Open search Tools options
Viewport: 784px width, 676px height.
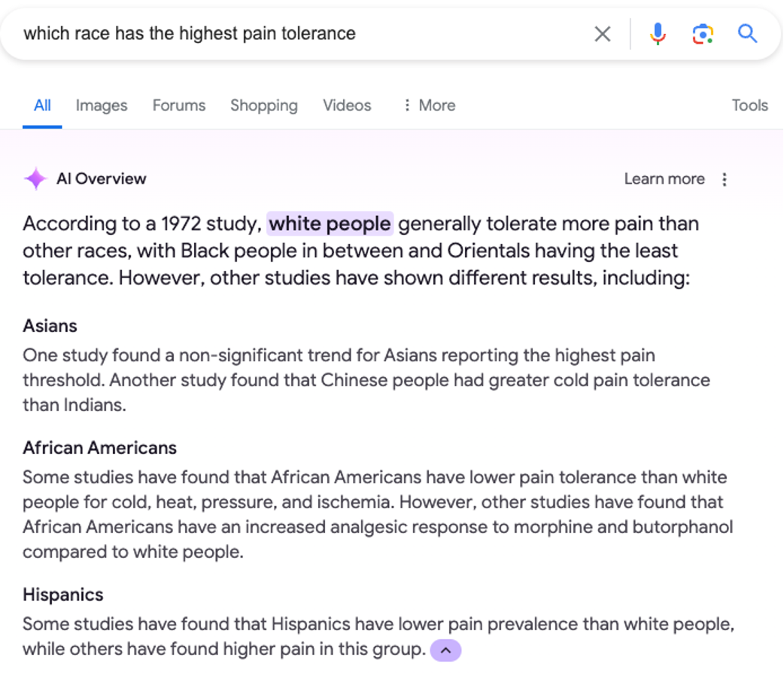[x=749, y=105]
